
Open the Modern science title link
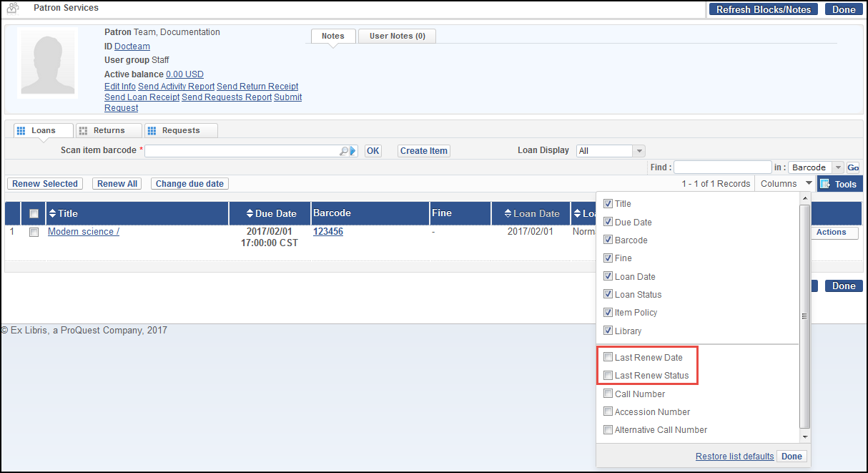(x=84, y=232)
